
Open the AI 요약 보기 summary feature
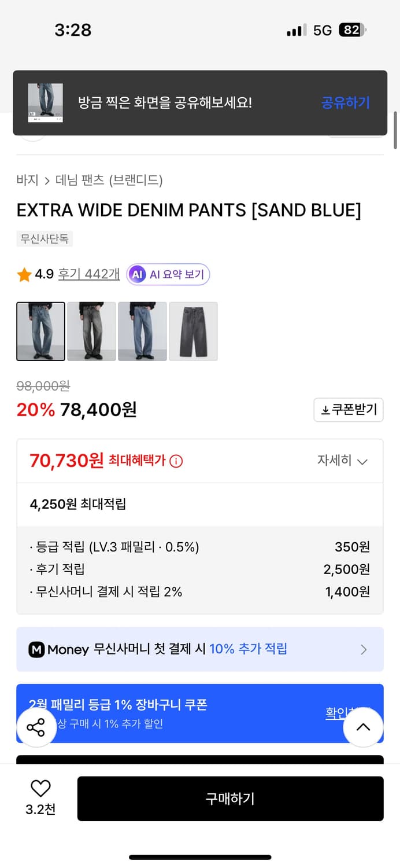(168, 274)
